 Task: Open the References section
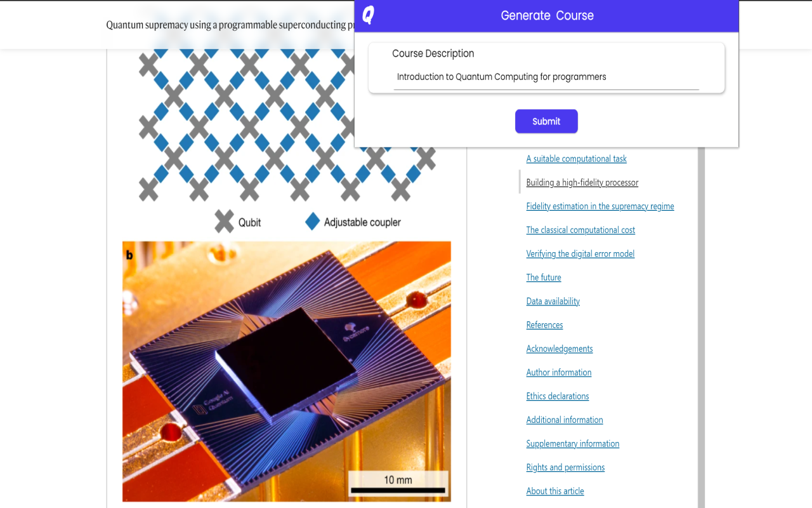point(544,324)
